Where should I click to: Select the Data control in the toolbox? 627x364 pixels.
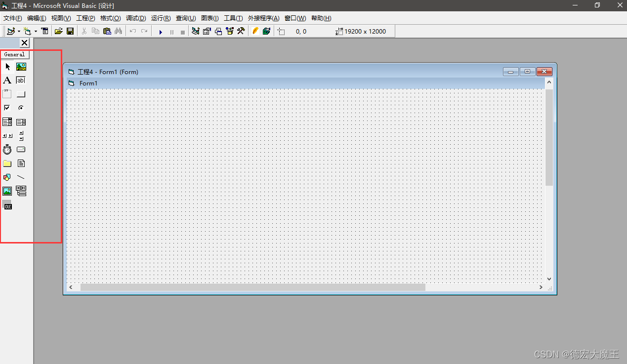click(x=21, y=191)
